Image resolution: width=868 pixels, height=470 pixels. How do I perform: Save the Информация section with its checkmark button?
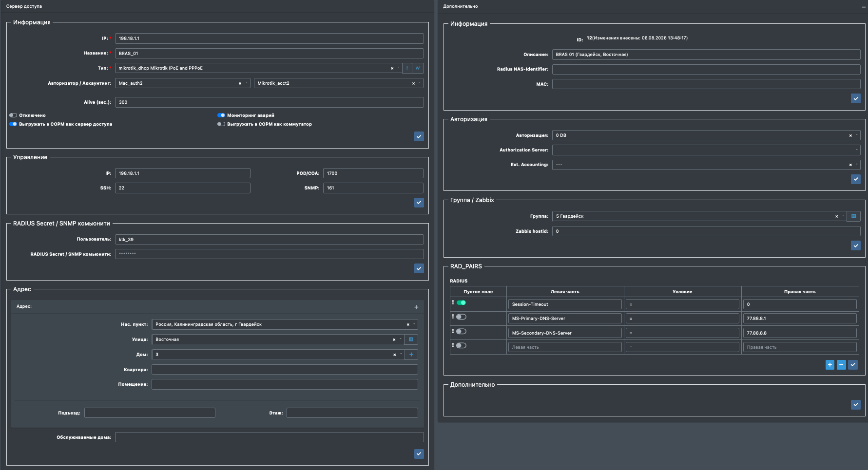(x=419, y=136)
